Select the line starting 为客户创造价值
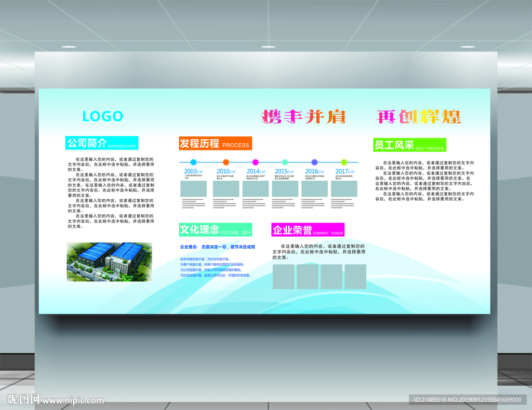Screen dimensions: 532x410 [x=212, y=265]
